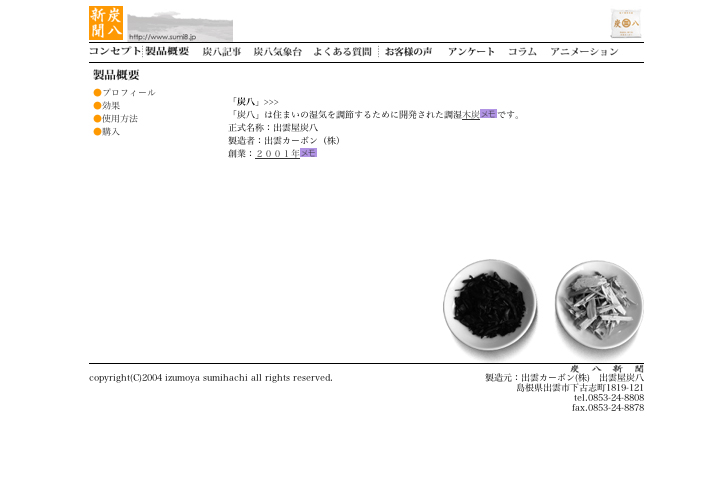Click the wood chips bowl image
Screen dimensions: 720x480
[x=598, y=308]
